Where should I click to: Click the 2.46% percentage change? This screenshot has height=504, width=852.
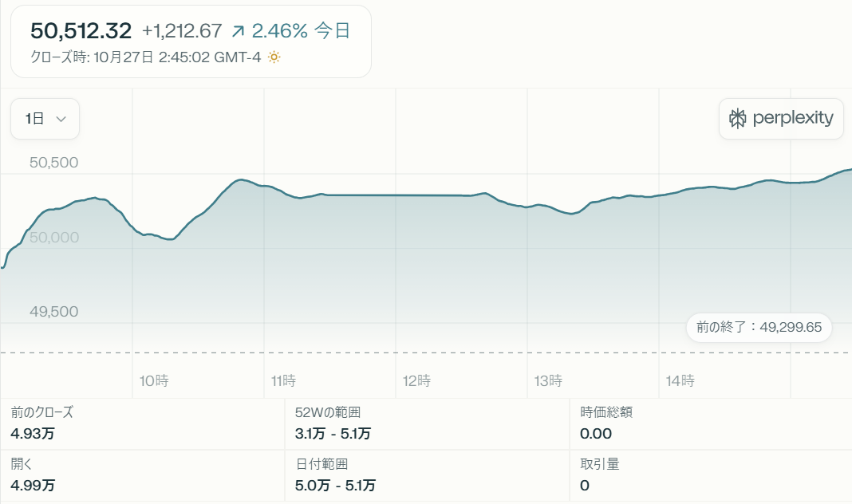pyautogui.click(x=279, y=31)
